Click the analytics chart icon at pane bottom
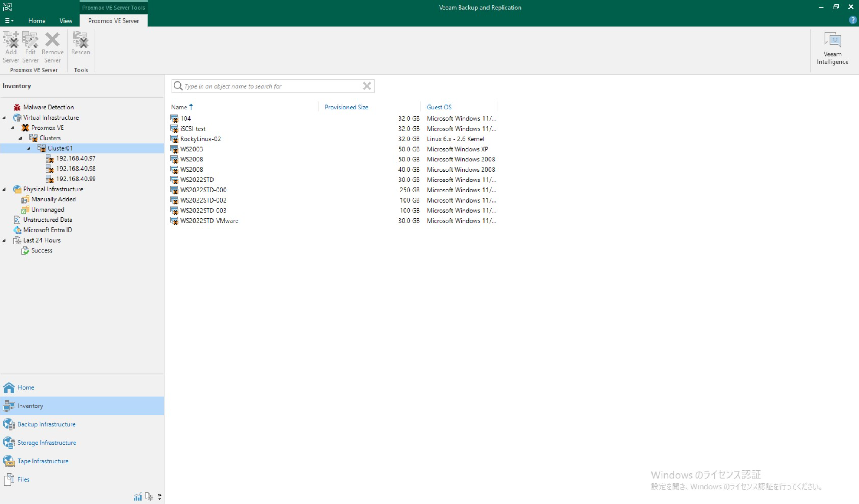The width and height of the screenshot is (859, 504). pos(138,497)
